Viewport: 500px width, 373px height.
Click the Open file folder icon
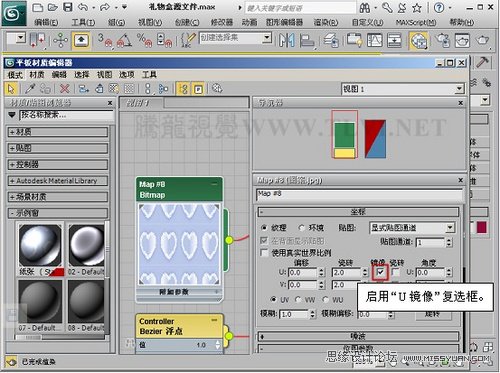(53, 7)
